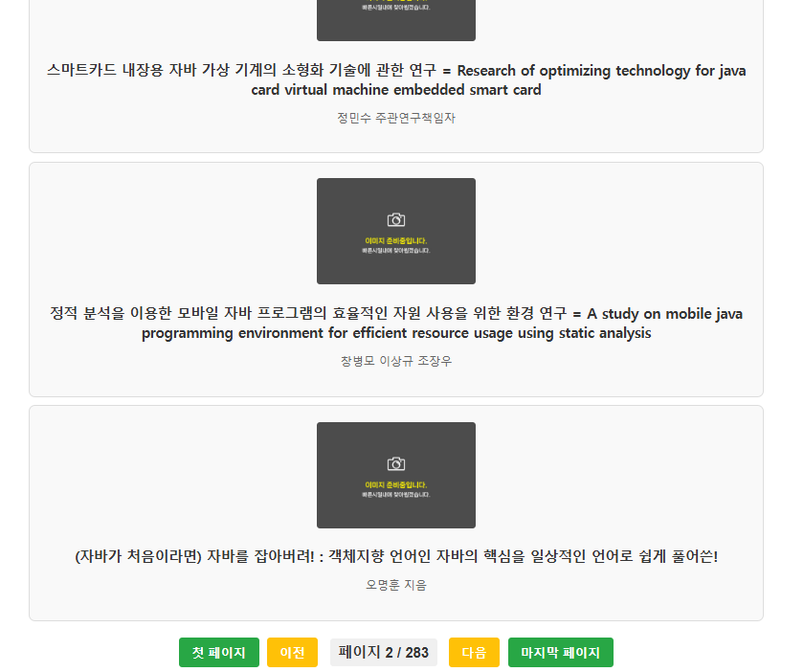The height and width of the screenshot is (672, 804).
Task: Click the page indicator 페이지 2 / 283
Action: 384,652
